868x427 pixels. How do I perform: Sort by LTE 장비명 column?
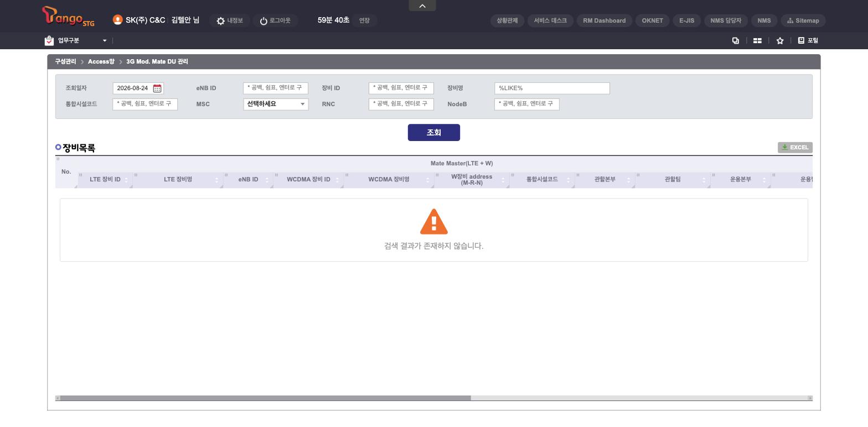click(x=178, y=180)
